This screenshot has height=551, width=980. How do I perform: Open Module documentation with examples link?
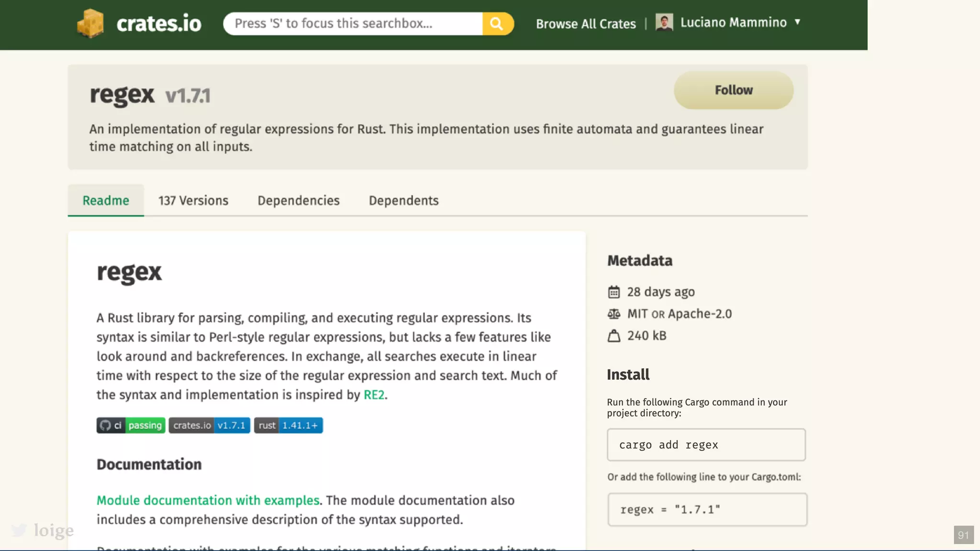click(x=208, y=500)
